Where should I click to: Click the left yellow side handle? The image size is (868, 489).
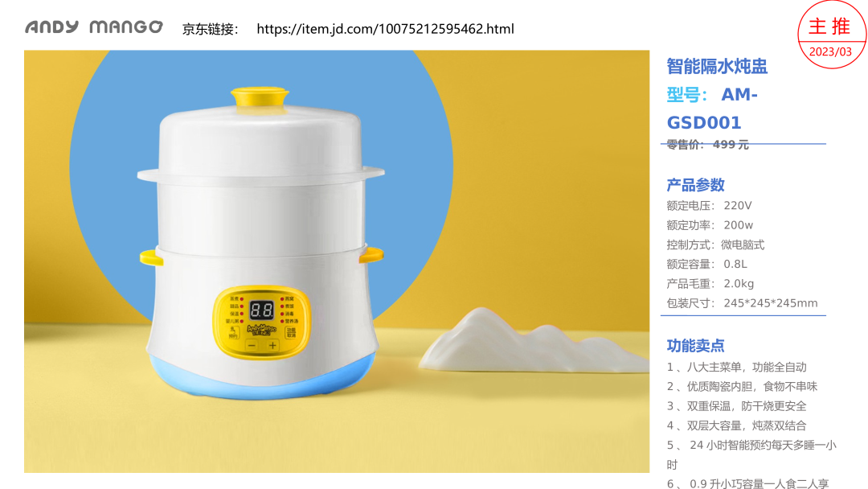pyautogui.click(x=150, y=258)
